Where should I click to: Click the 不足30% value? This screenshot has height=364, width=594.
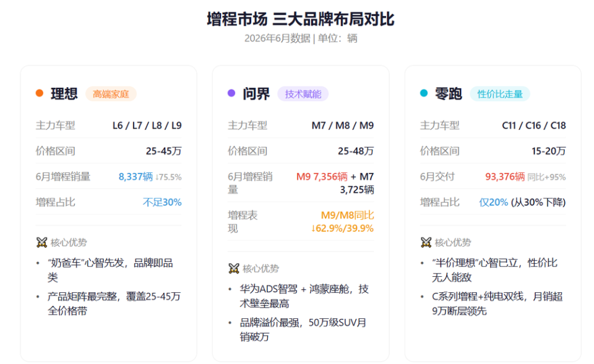162,203
